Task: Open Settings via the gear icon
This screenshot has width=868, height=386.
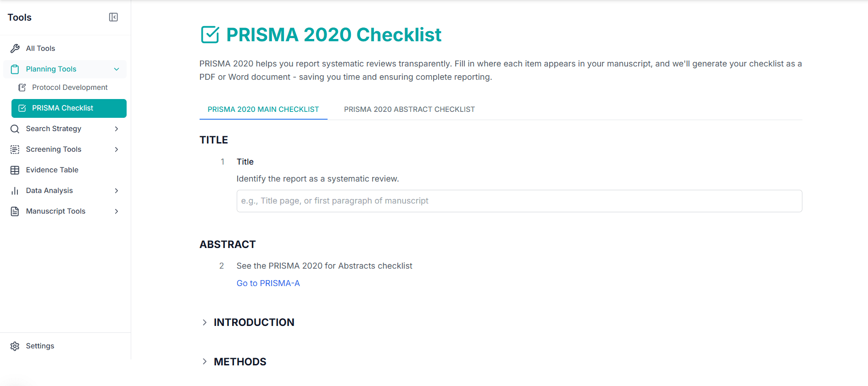Action: click(x=15, y=346)
